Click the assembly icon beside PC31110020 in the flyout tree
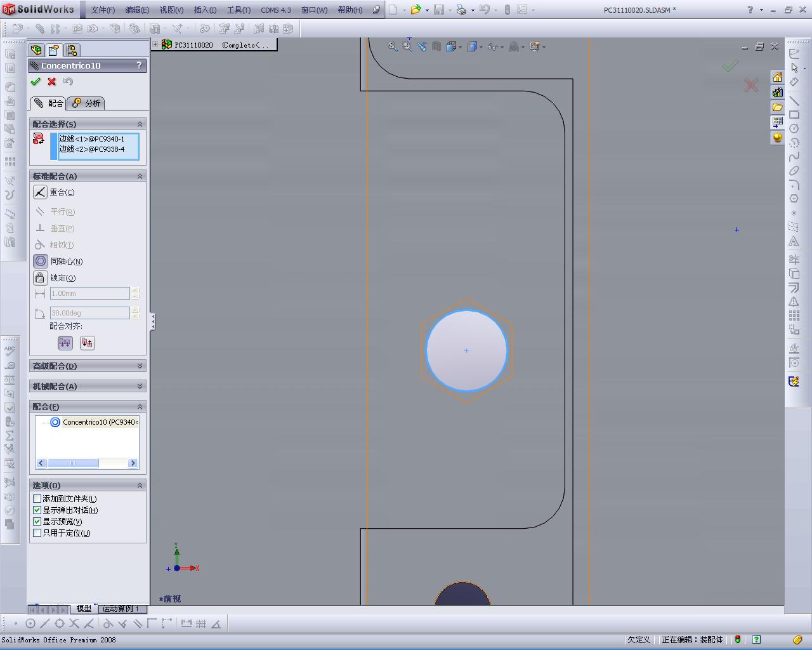Screen dimensions: 812x650 (x=167, y=44)
